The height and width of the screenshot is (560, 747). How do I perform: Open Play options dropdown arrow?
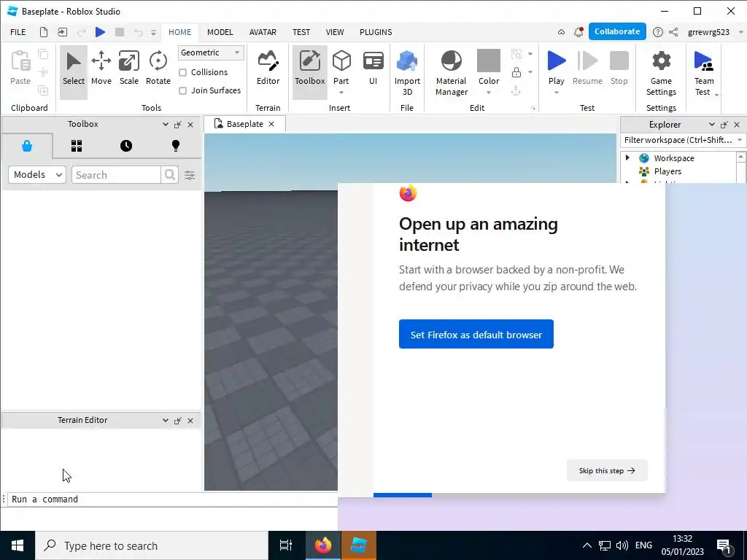point(556,93)
